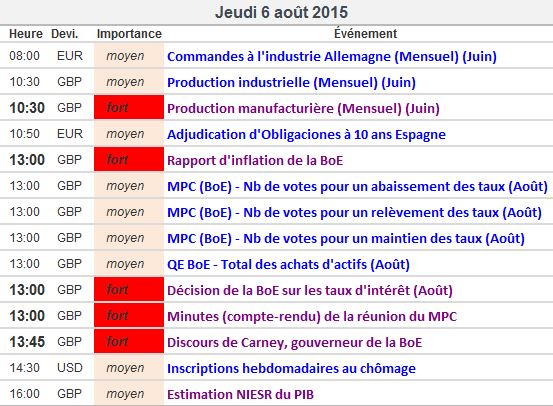Open Décision de la BoE sur les taux d'intérêt
This screenshot has width=553, height=406.
(310, 290)
